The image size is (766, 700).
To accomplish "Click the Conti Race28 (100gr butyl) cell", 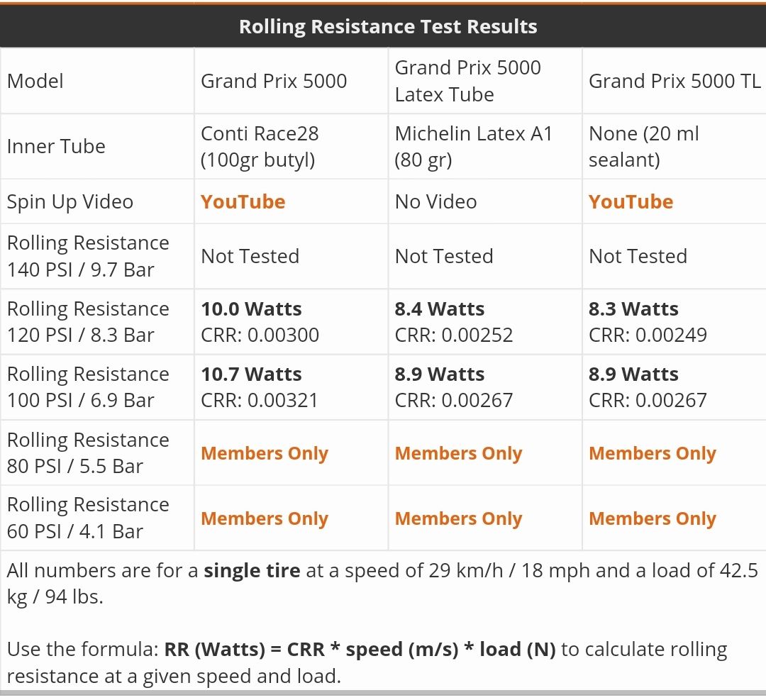I will click(260, 146).
